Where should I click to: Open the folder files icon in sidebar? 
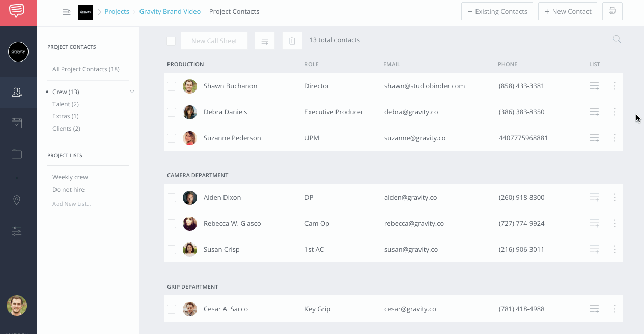[x=17, y=154]
